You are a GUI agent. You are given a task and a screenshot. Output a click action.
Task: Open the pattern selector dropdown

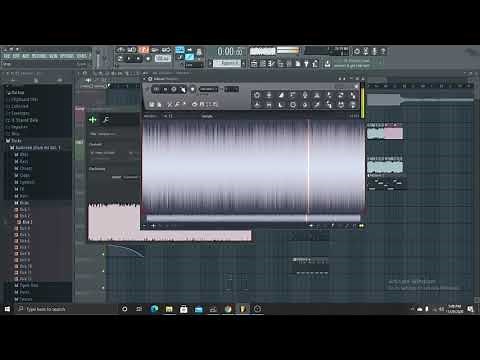[x=226, y=63]
